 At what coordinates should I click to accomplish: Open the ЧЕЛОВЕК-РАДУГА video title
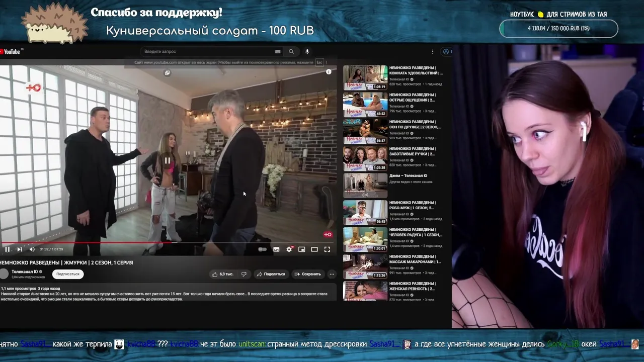click(x=416, y=232)
